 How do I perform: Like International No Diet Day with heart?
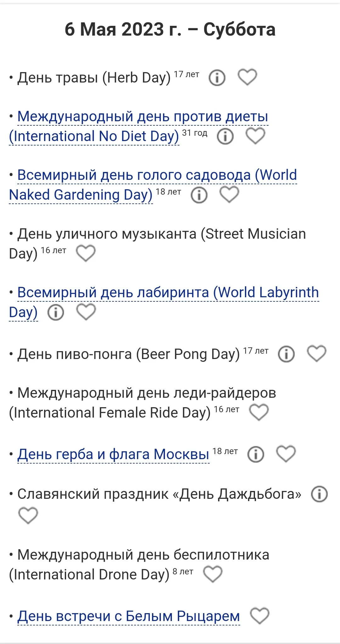pos(255,136)
